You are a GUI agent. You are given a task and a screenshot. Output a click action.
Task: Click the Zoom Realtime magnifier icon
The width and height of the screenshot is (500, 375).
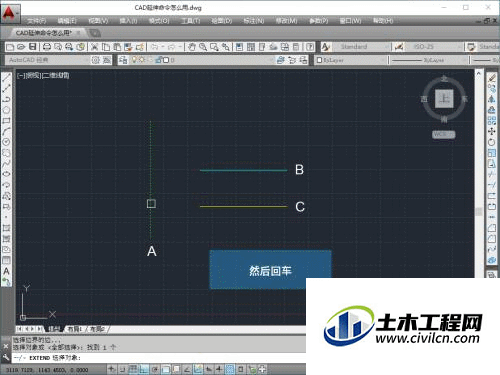203,47
